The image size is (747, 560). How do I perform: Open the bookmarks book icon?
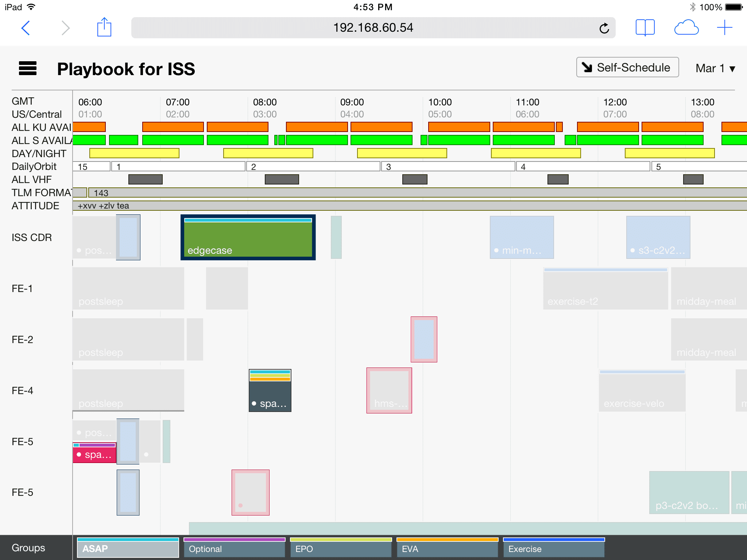[645, 28]
